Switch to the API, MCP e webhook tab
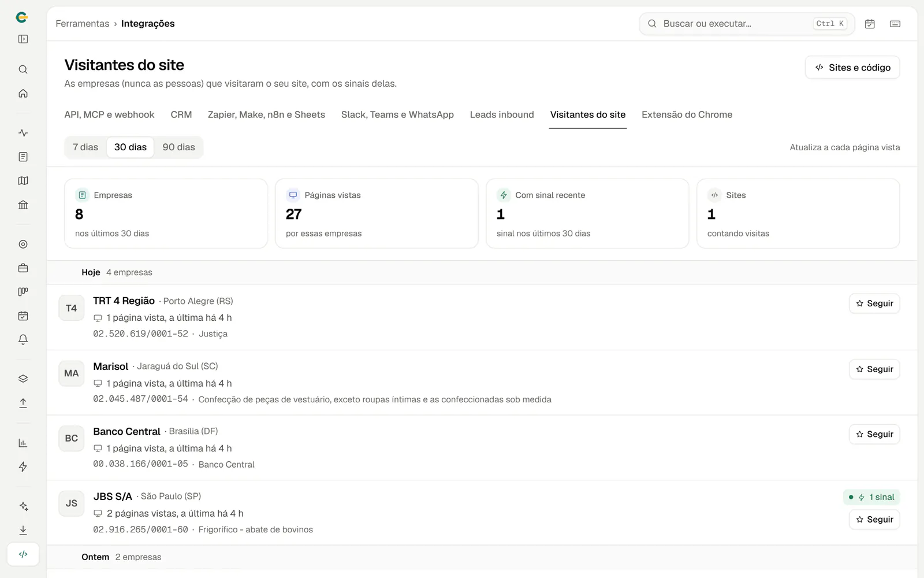The width and height of the screenshot is (924, 578). pyautogui.click(x=109, y=114)
